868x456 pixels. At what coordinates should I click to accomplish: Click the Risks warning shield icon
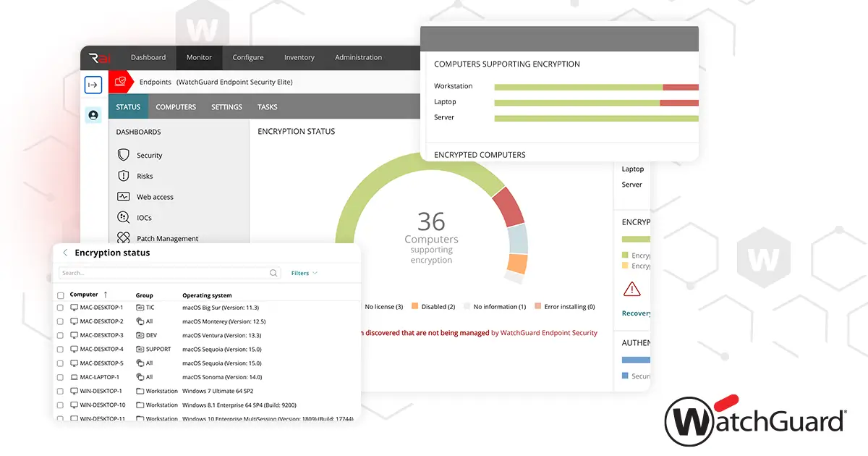tap(124, 176)
